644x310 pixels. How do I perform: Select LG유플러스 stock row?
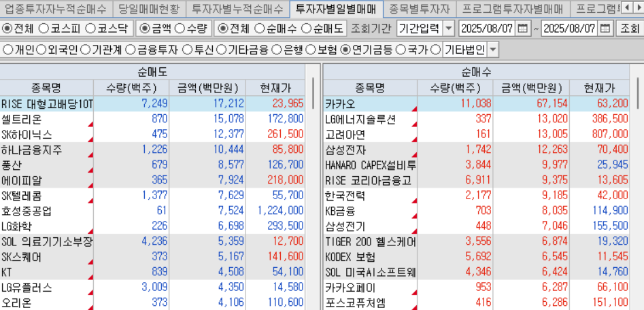coord(152,288)
